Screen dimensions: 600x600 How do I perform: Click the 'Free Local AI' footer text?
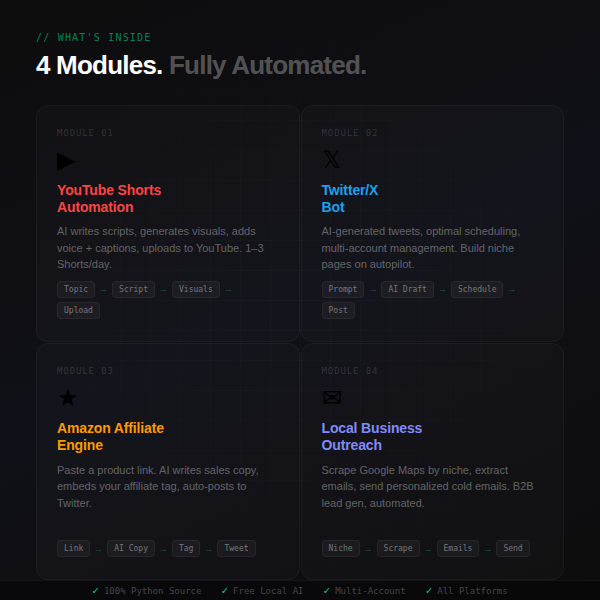coord(268,591)
